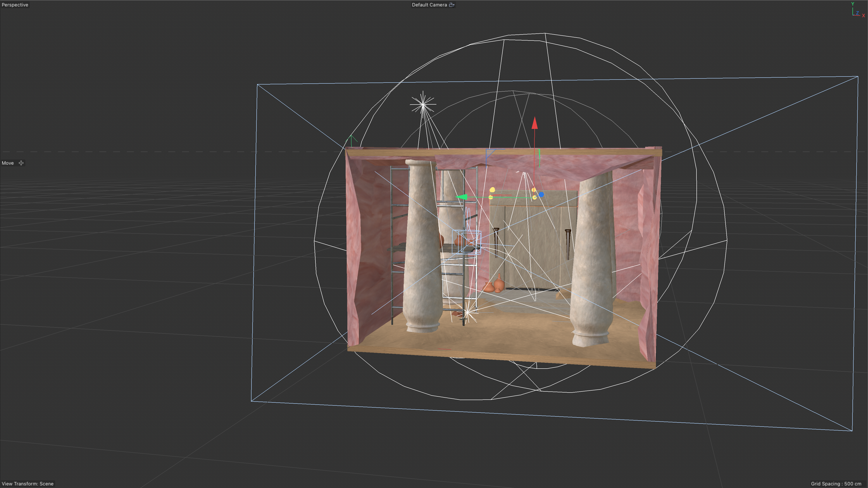Click the move cross icon beside Move label
This screenshot has width=868, height=488.
coord(21,163)
